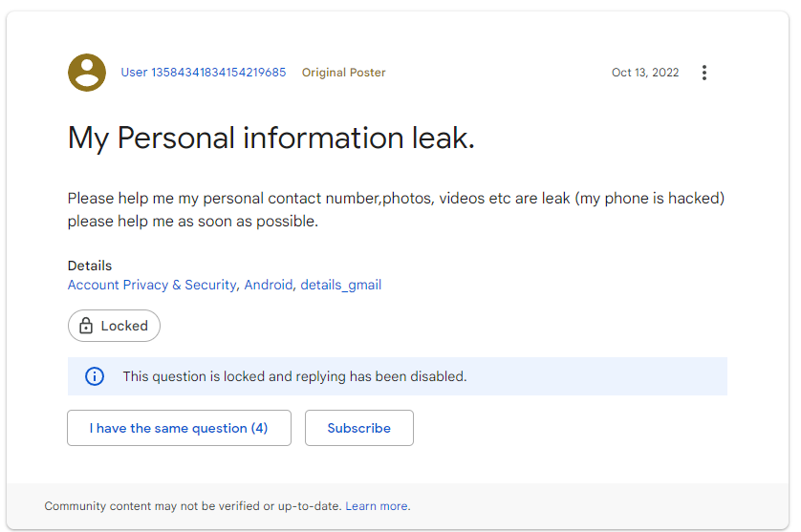This screenshot has height=532, width=801.
Task: Open the details_gmail link
Action: (340, 285)
